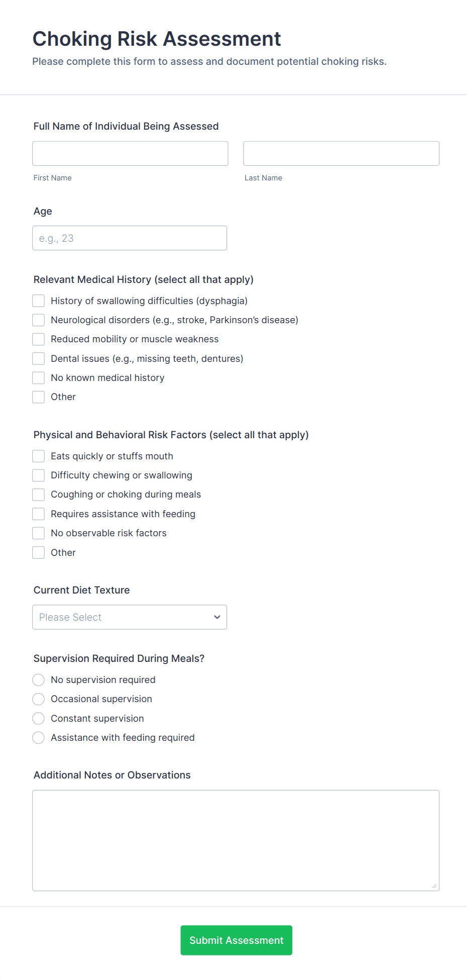This screenshot has height=980, width=467.
Task: Open the Current Diet Texture dropdown
Action: click(x=130, y=617)
